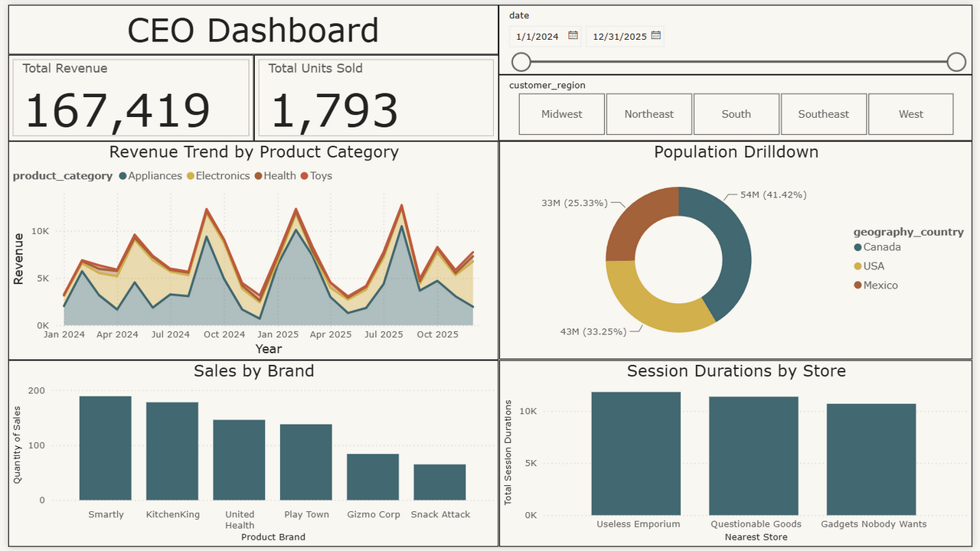Highlight the Health legend entry

tap(275, 176)
